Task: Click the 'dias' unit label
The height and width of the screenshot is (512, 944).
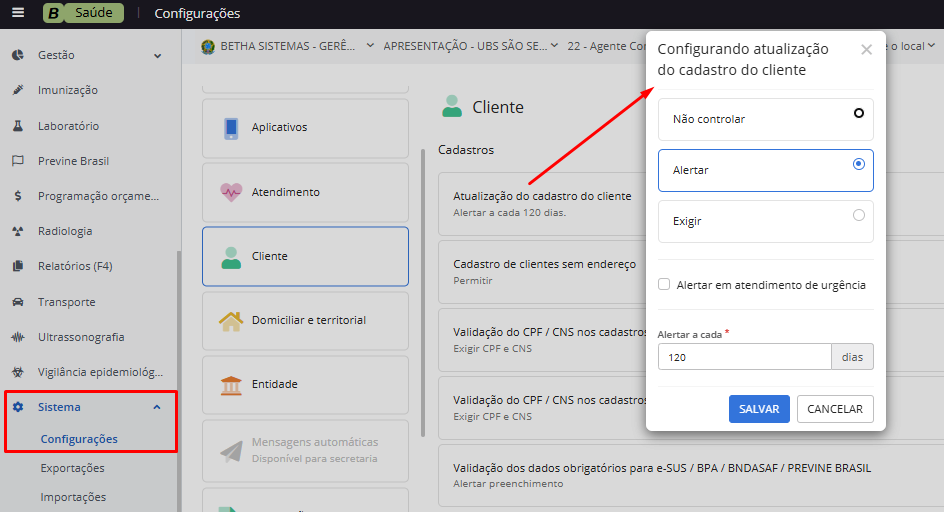Action: pos(852,357)
